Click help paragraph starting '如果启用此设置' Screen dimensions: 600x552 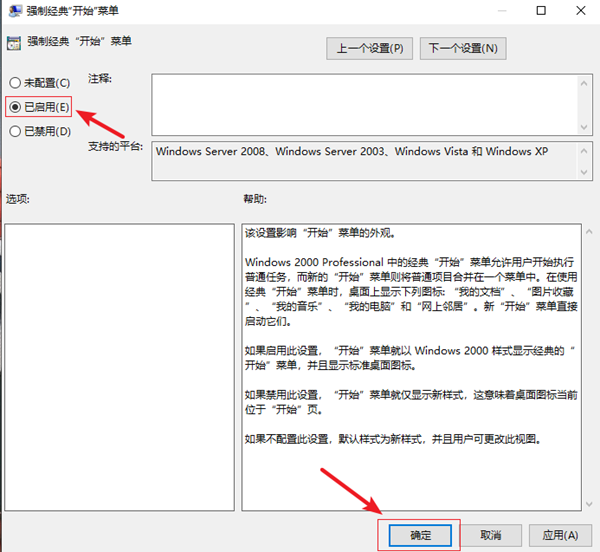click(410, 358)
